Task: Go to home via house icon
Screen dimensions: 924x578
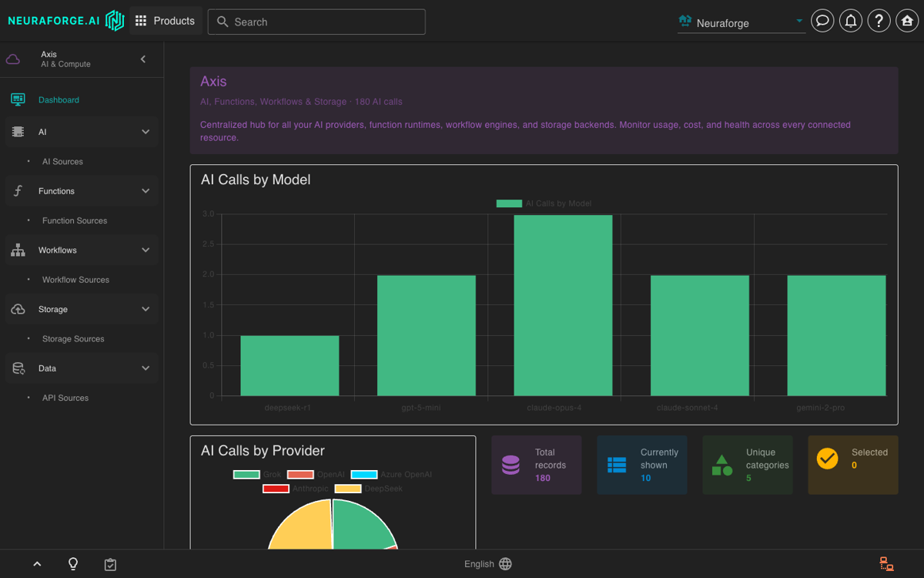Action: coord(907,21)
